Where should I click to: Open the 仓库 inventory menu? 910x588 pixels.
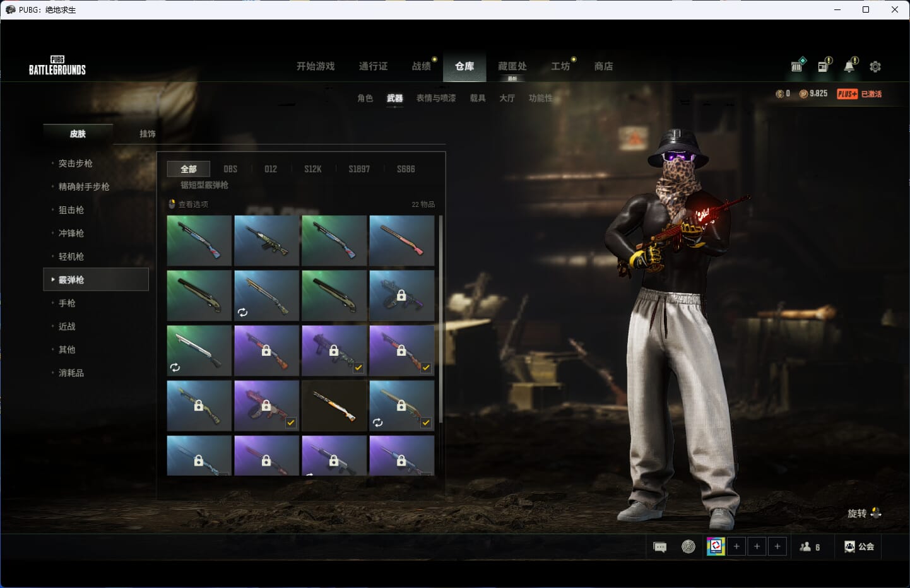[464, 66]
